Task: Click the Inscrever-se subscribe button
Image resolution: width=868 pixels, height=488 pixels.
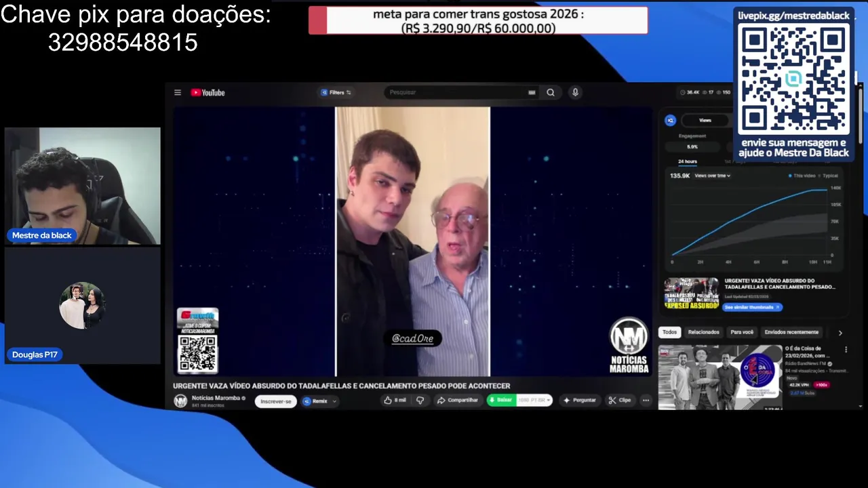Action: coord(276,401)
